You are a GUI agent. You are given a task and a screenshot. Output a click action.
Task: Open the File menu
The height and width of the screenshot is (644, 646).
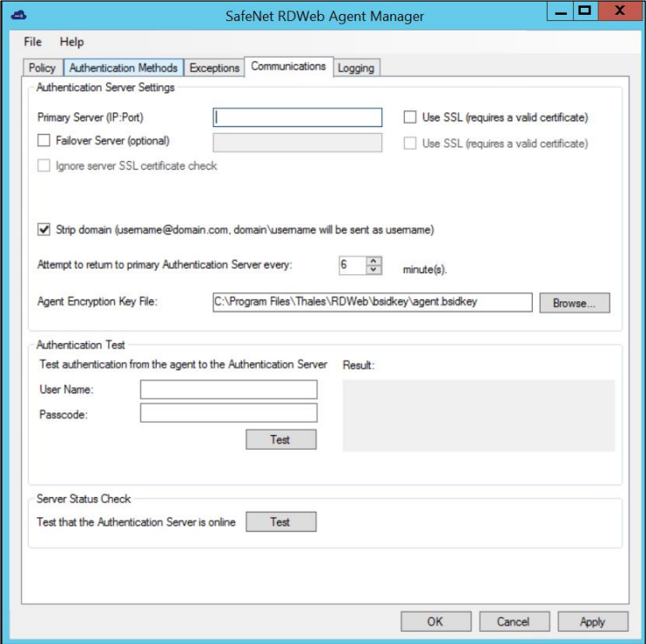coord(32,42)
